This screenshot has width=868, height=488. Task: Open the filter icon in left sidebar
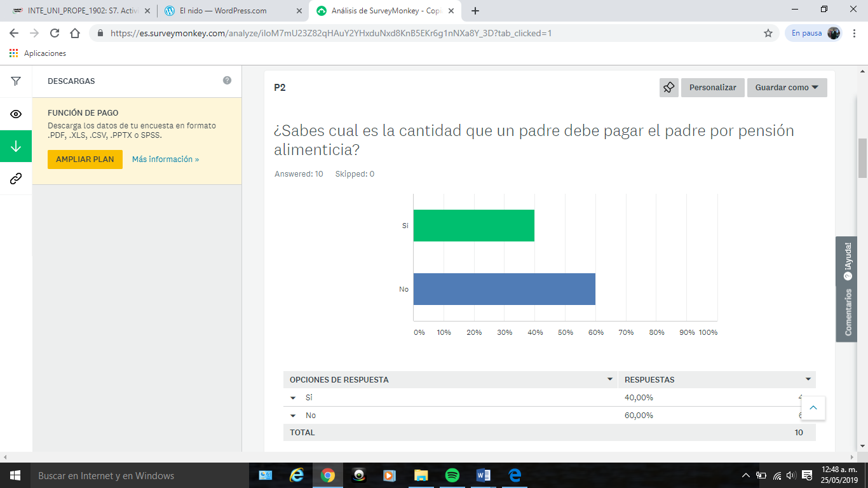point(16,81)
